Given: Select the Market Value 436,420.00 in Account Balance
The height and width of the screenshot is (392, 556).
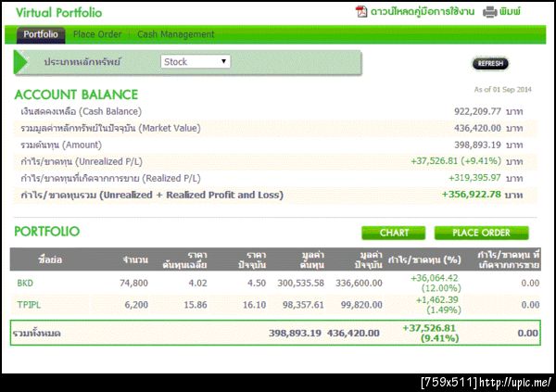Looking at the screenshot, I should point(477,128).
